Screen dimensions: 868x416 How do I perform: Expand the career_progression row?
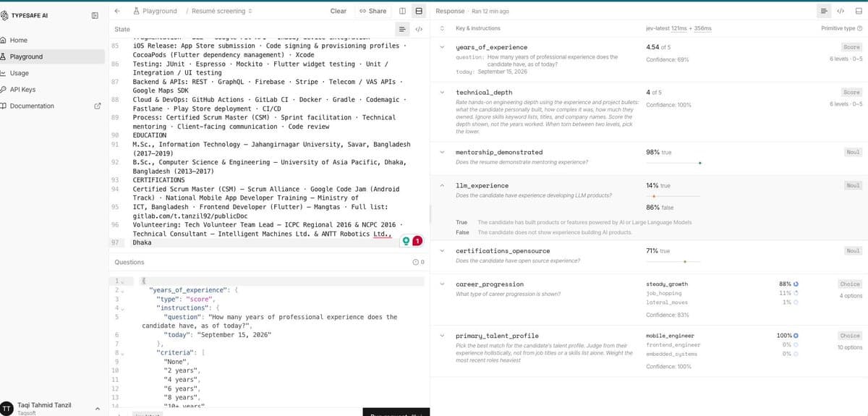pos(441,284)
